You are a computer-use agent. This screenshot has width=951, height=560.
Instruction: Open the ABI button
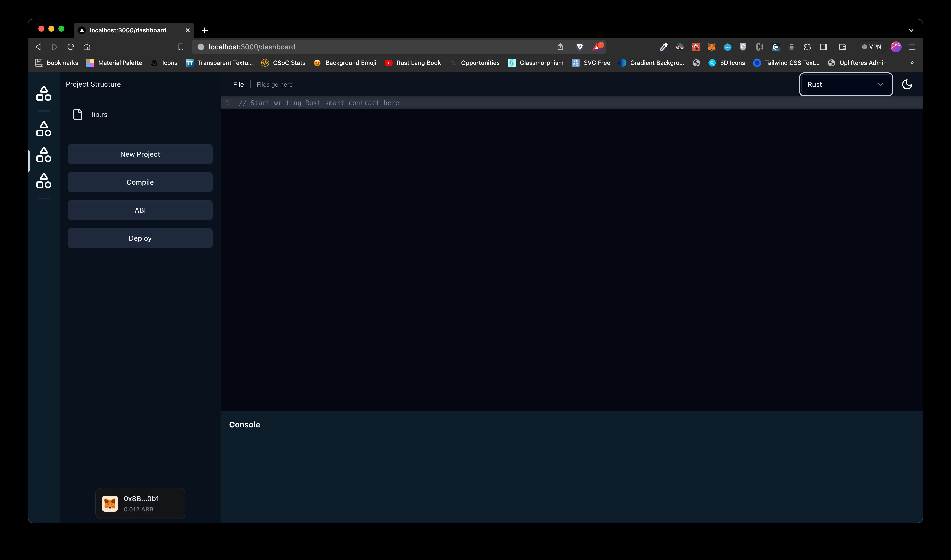coord(140,210)
